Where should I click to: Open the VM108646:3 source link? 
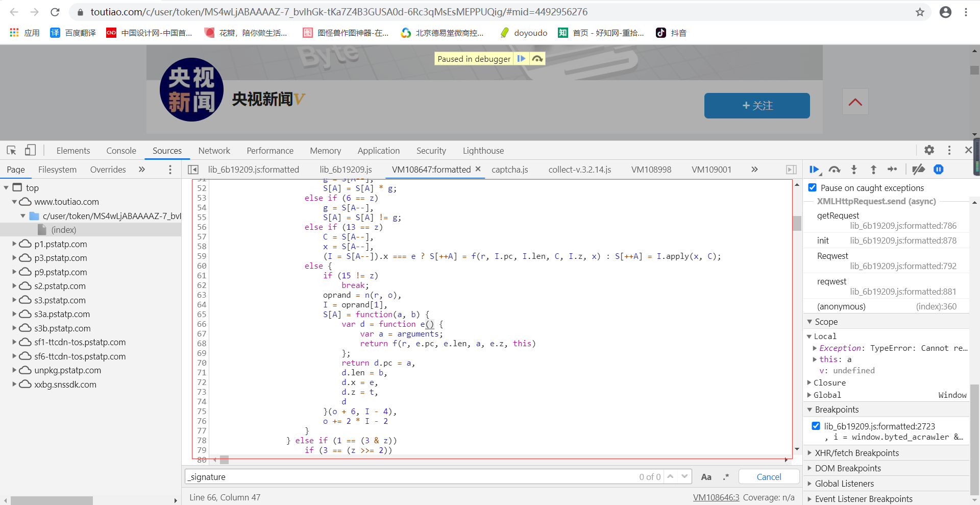(716, 497)
